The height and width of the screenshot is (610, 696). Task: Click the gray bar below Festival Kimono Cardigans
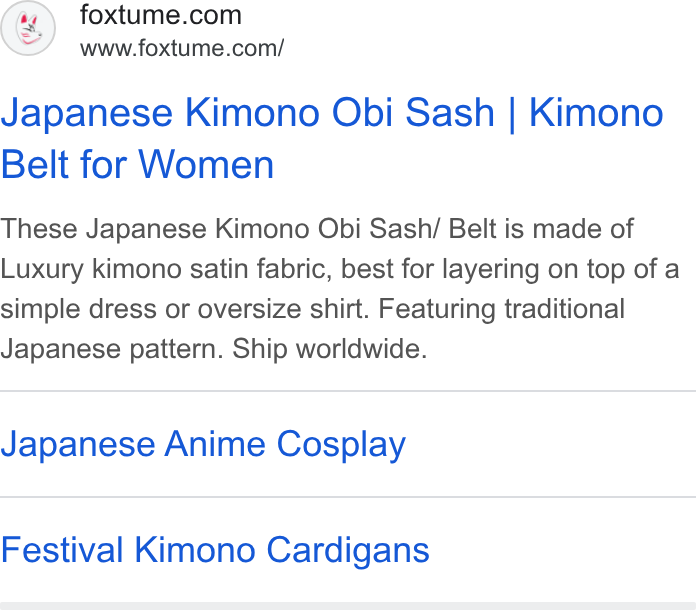[348, 606]
